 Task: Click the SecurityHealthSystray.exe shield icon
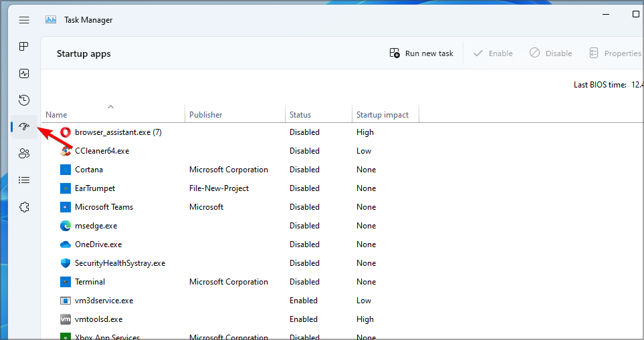pos(66,263)
